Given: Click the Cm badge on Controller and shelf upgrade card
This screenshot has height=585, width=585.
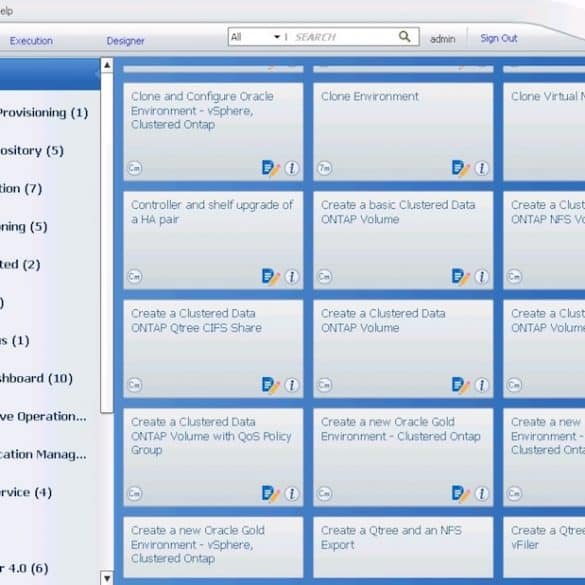Looking at the screenshot, I should [135, 276].
